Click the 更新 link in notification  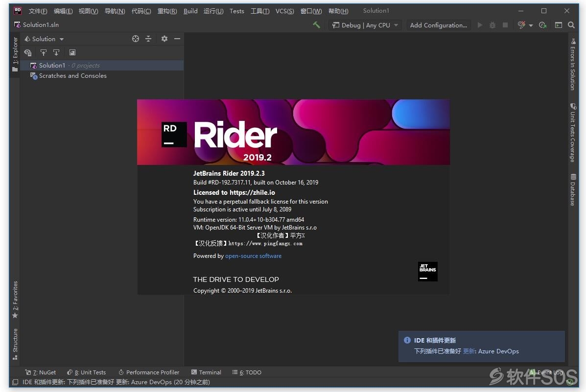pyautogui.click(x=469, y=351)
